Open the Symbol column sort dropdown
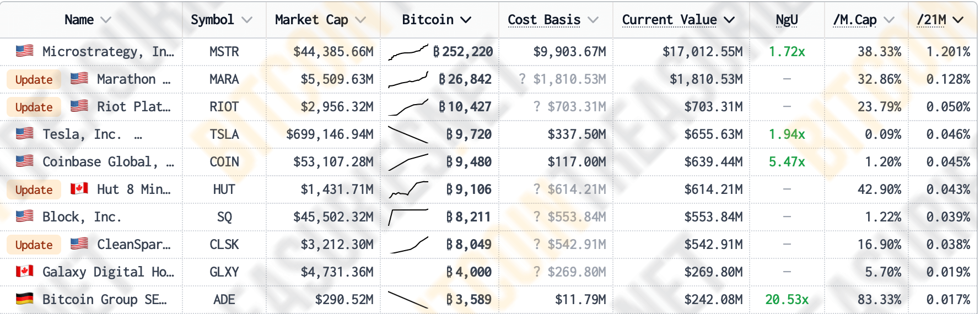The width and height of the screenshot is (980, 314). pos(246,20)
